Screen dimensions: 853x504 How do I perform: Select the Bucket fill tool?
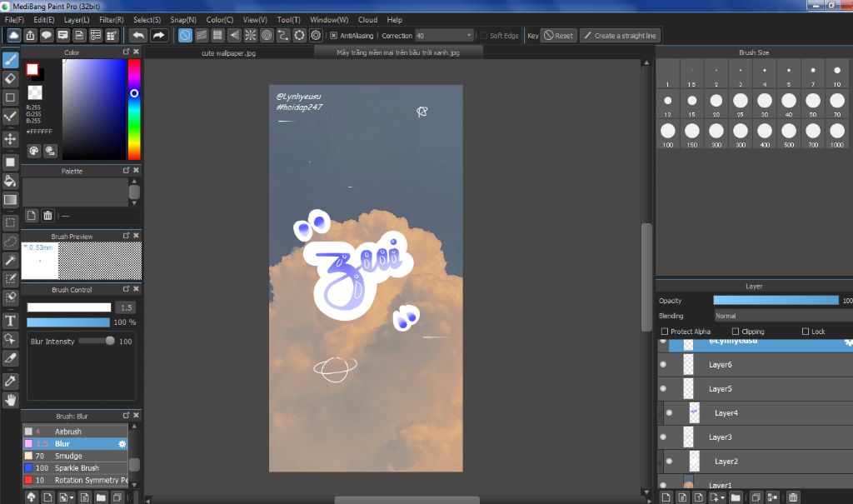click(10, 181)
